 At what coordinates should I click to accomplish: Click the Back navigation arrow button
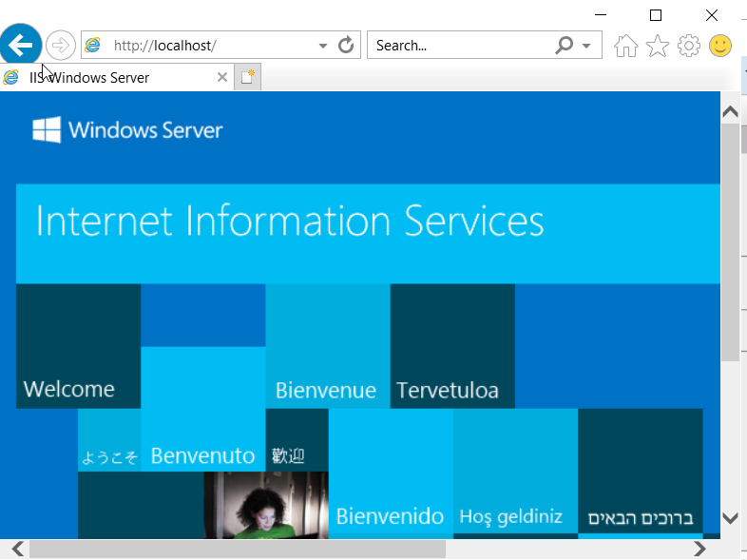pyautogui.click(x=21, y=45)
